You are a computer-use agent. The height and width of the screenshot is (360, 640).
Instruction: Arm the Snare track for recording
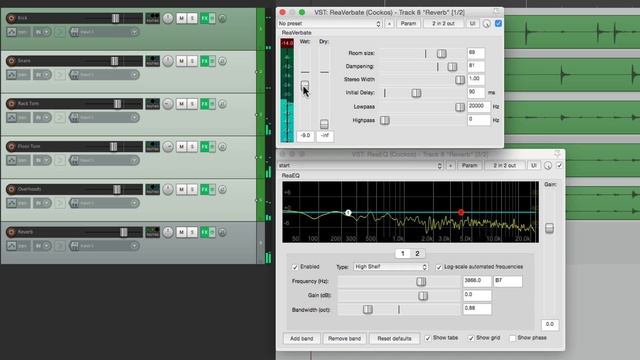(11, 61)
